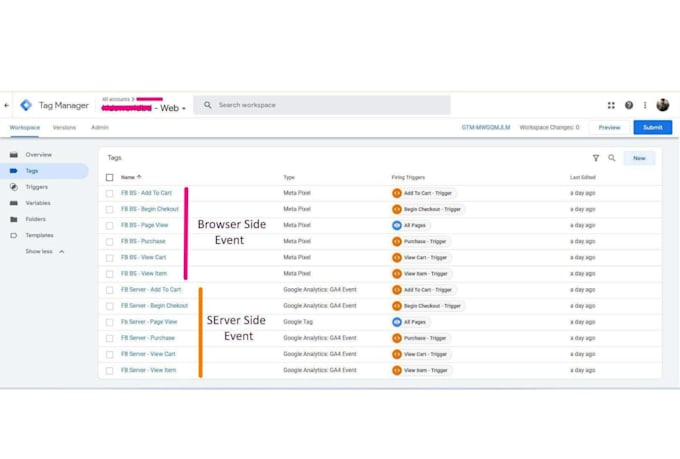Open the FB Server - Begin Checkout tag
Screen dimensions: 680x459
(x=154, y=306)
